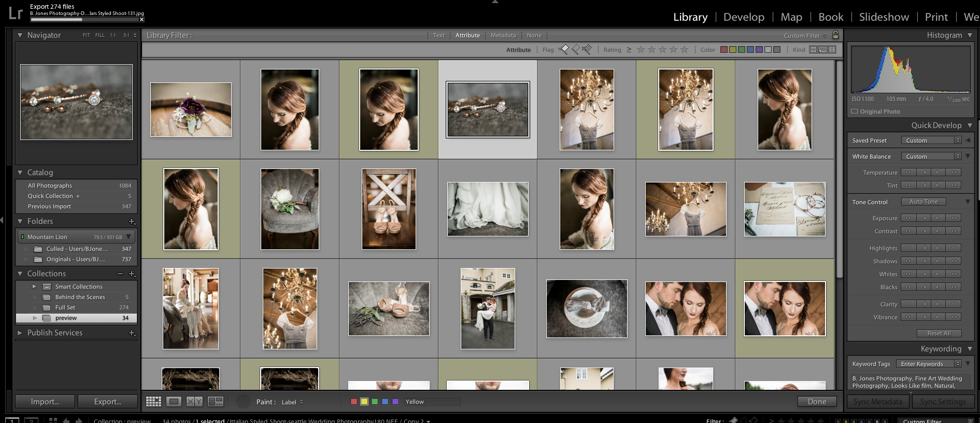The image size is (980, 423).
Task: Expand the Publish Services panel
Action: click(x=20, y=333)
